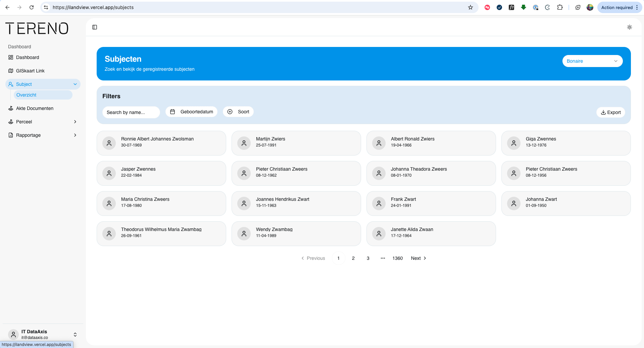Expand the Perceel sidebar section
This screenshot has height=348, width=644.
[x=43, y=122]
